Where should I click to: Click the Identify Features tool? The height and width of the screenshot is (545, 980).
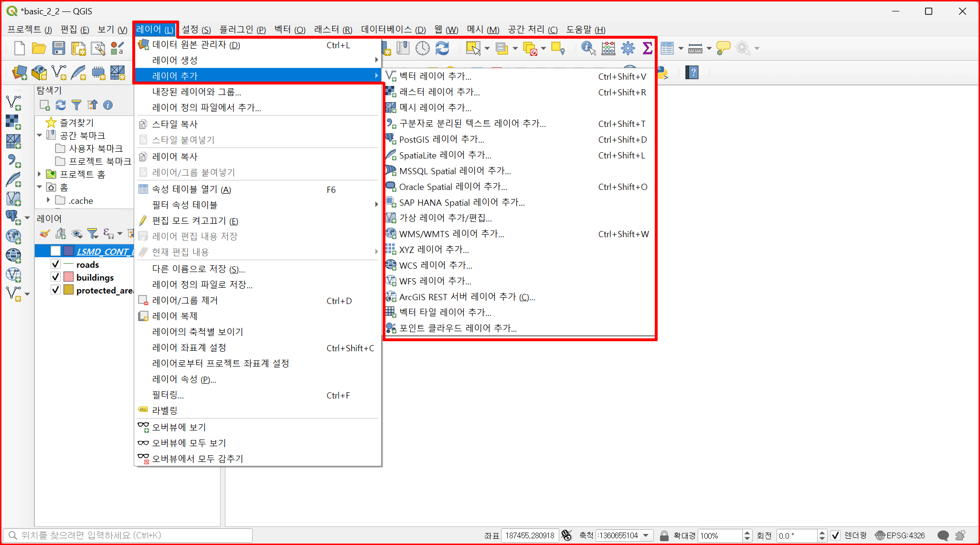pyautogui.click(x=588, y=48)
